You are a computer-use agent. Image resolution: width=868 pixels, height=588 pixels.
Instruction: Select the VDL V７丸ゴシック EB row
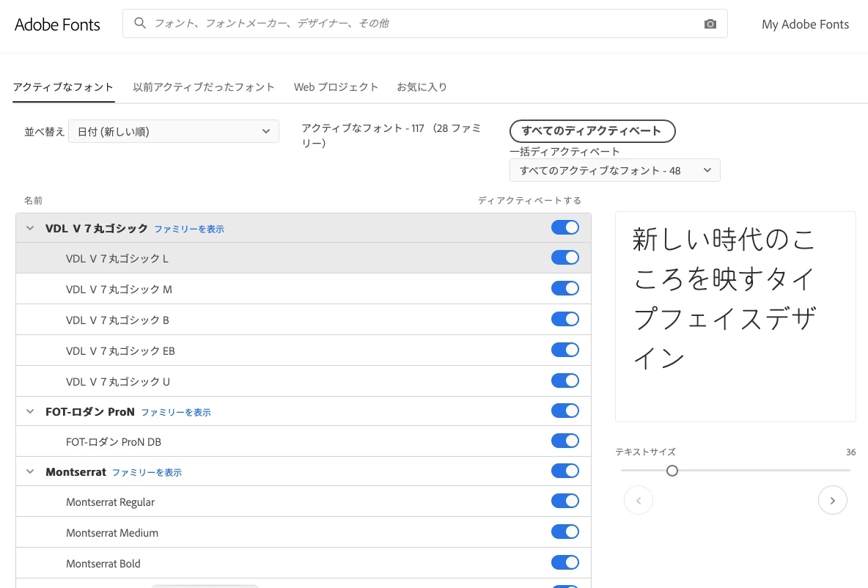pos(304,350)
